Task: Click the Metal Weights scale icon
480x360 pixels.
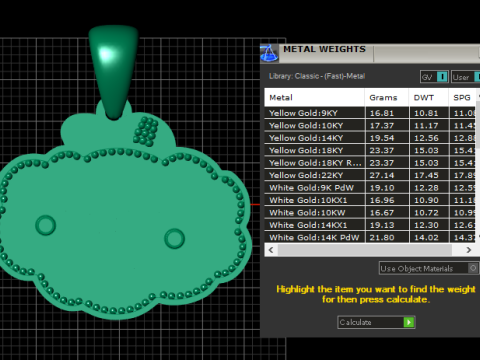Action: (269, 53)
